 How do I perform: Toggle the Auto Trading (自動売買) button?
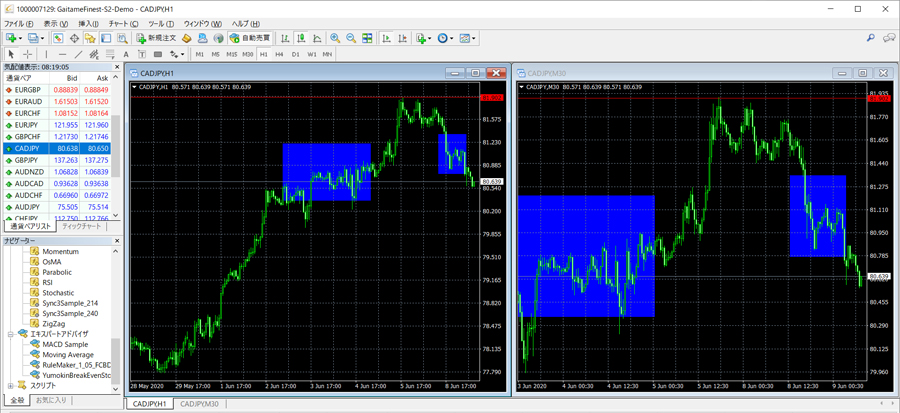249,38
